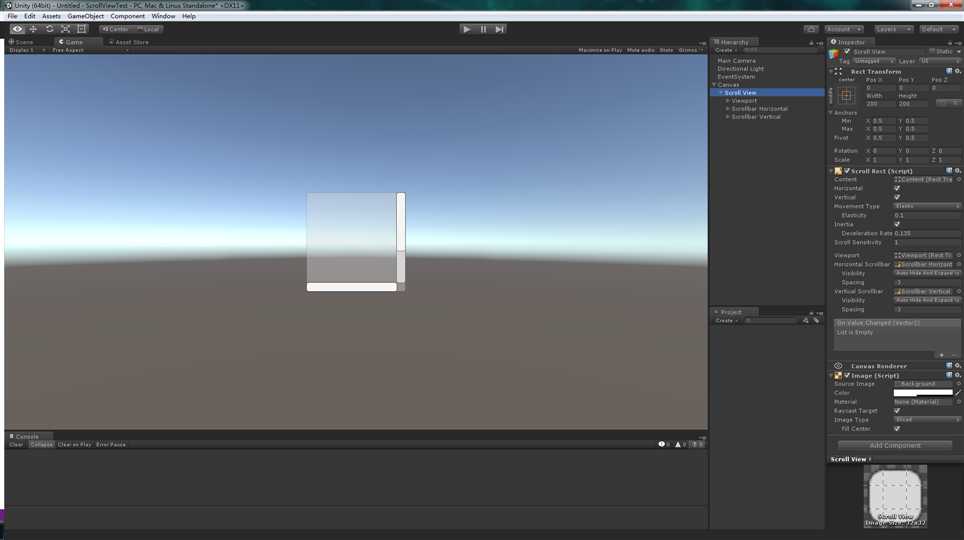Click the Scroll View gameobject icon
The height and width of the screenshot is (540, 964).
[834, 54]
